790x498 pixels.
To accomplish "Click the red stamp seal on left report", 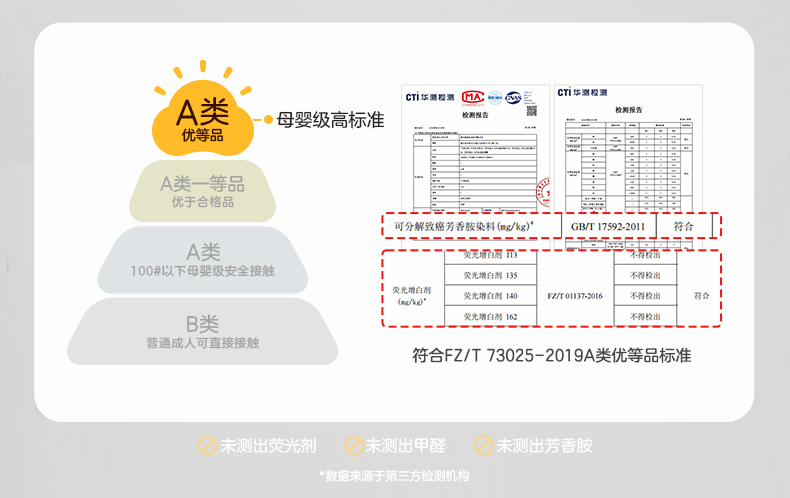I will coord(544,192).
